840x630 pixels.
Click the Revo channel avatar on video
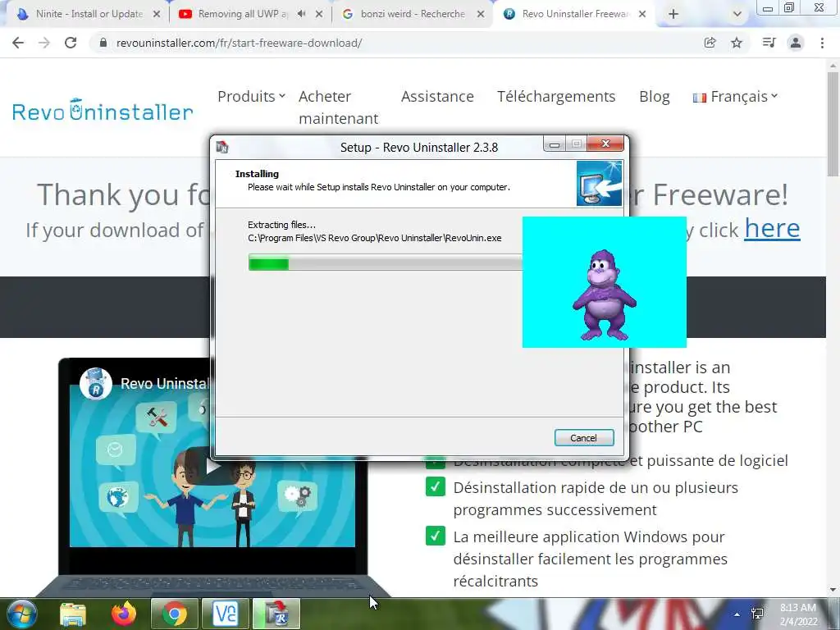click(95, 384)
